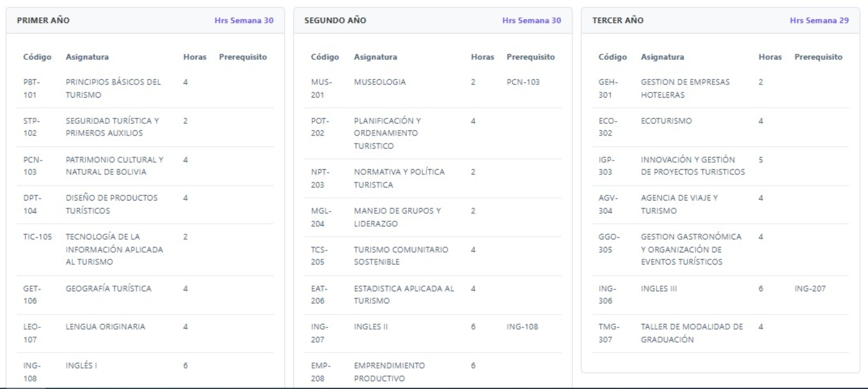Click prerequisite ING-207 for INGLES III
868x389 pixels.
(x=810, y=288)
